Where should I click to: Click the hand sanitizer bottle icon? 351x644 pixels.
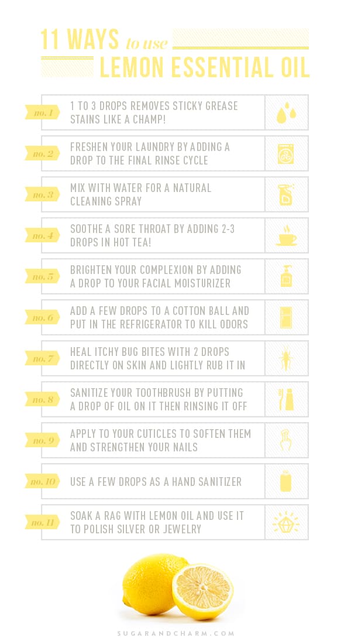pyautogui.click(x=285, y=481)
